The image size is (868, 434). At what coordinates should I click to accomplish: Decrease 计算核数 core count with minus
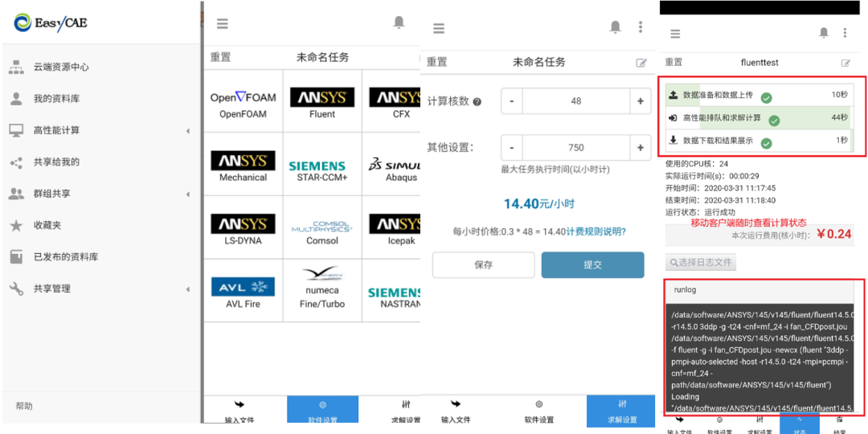click(x=512, y=101)
